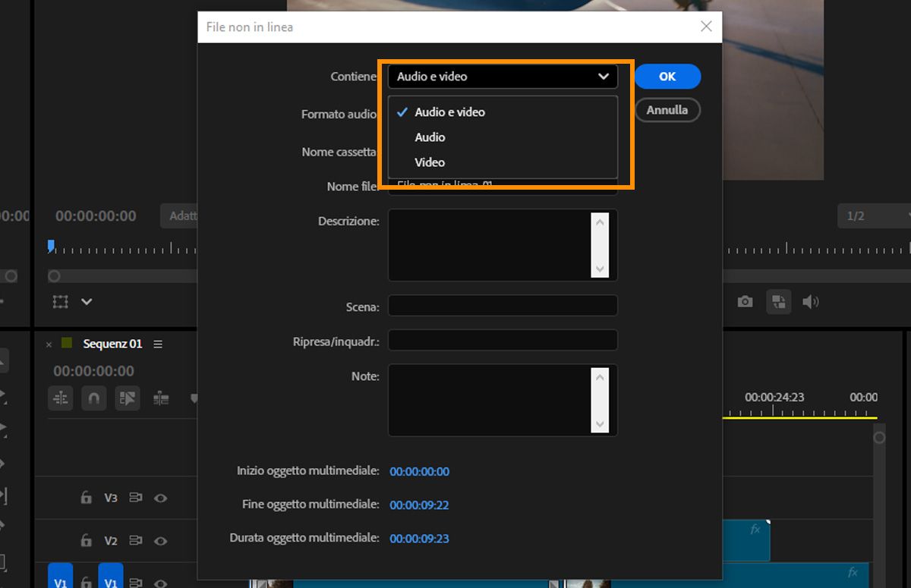Click into the Descrizione text area
This screenshot has height=588, width=911.
click(x=490, y=245)
